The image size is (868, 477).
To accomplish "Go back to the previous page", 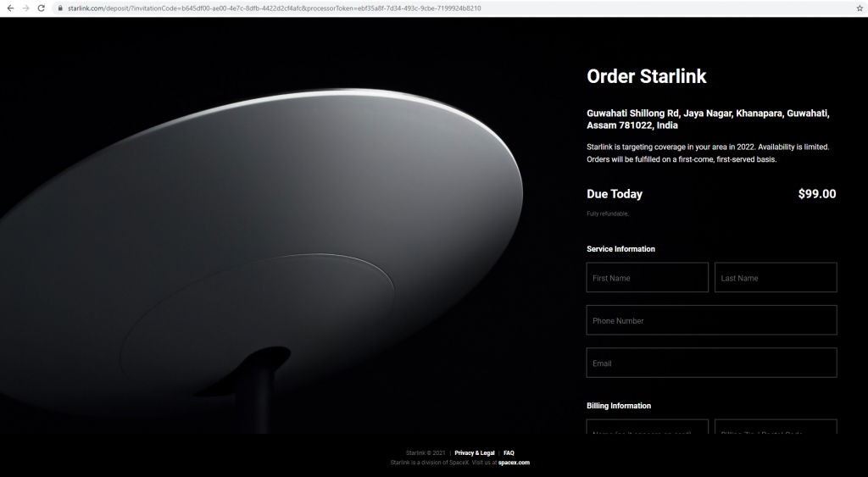I will tap(10, 8).
